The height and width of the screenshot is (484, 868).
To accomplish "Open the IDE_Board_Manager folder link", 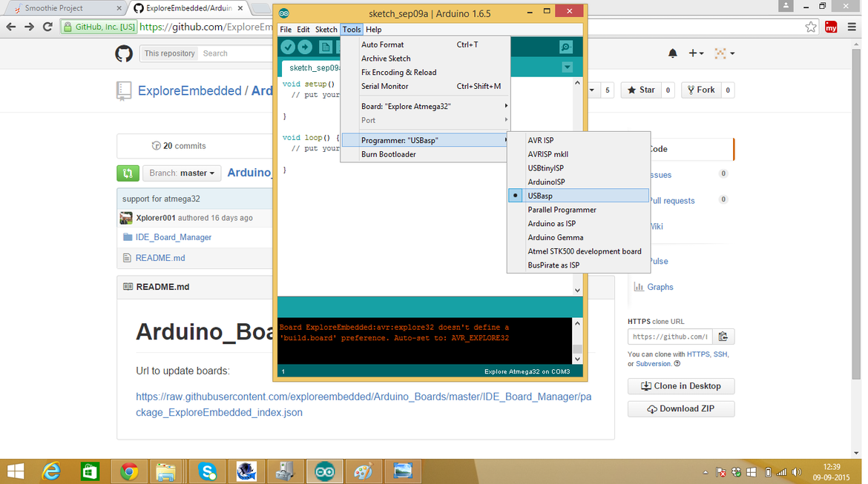I will click(174, 237).
